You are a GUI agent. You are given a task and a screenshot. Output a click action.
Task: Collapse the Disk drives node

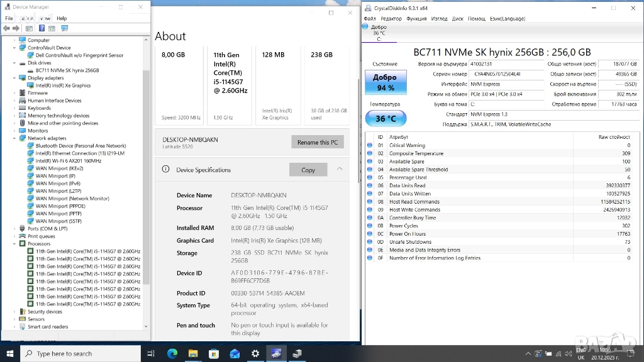(x=14, y=63)
